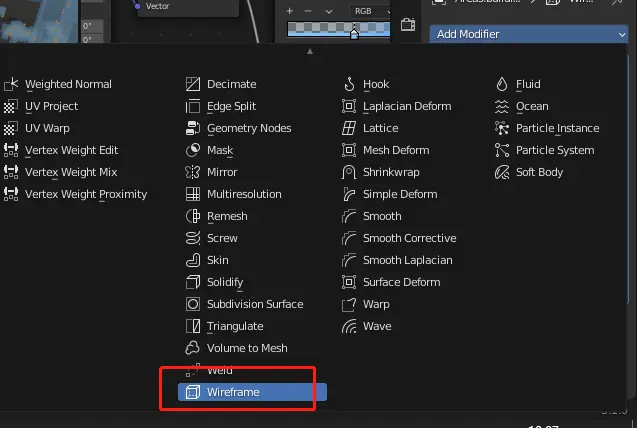This screenshot has height=428, width=637.
Task: Add a color stop with plus button
Action: click(290, 11)
